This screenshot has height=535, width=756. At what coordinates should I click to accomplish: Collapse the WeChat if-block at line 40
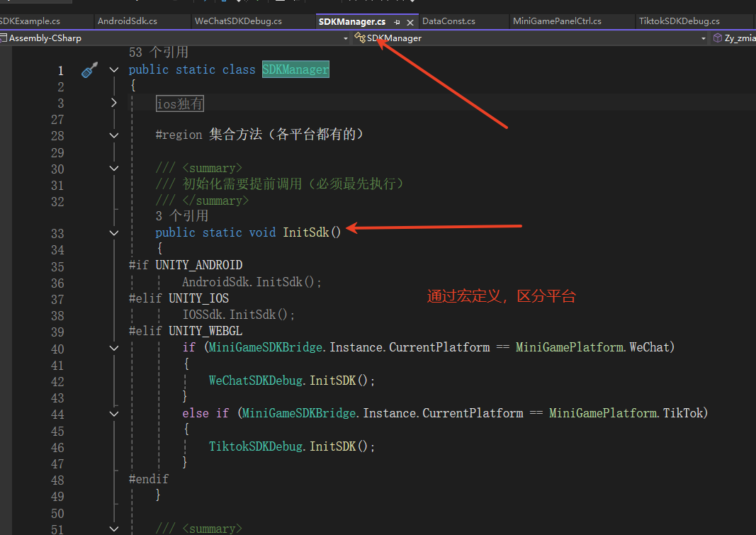click(x=114, y=348)
